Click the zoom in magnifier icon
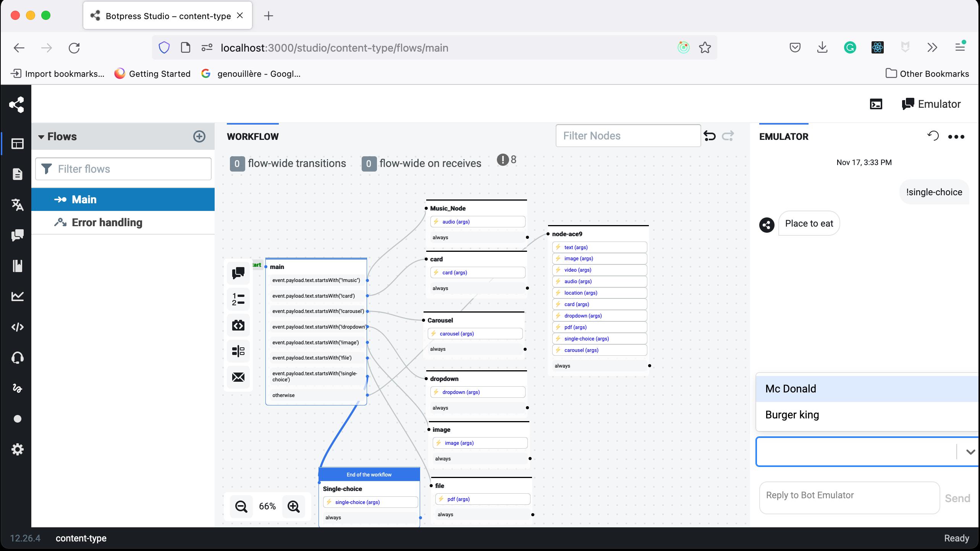980x551 pixels. point(293,506)
